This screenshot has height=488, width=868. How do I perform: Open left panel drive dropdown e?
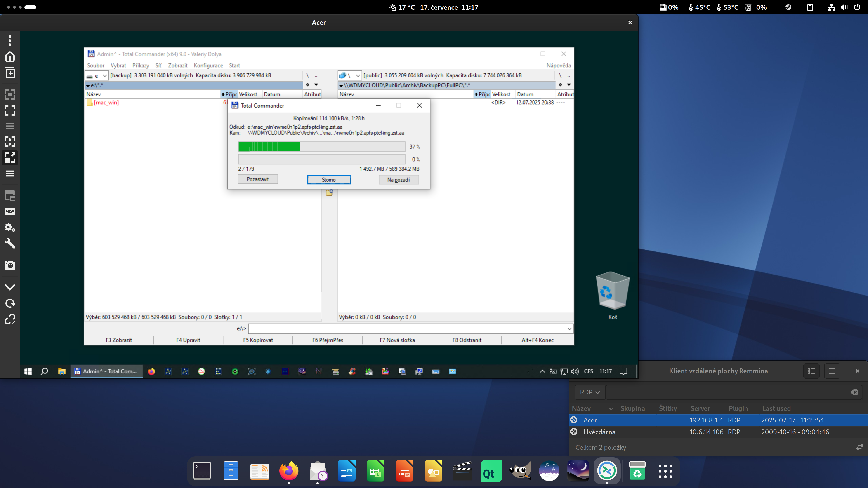(97, 75)
